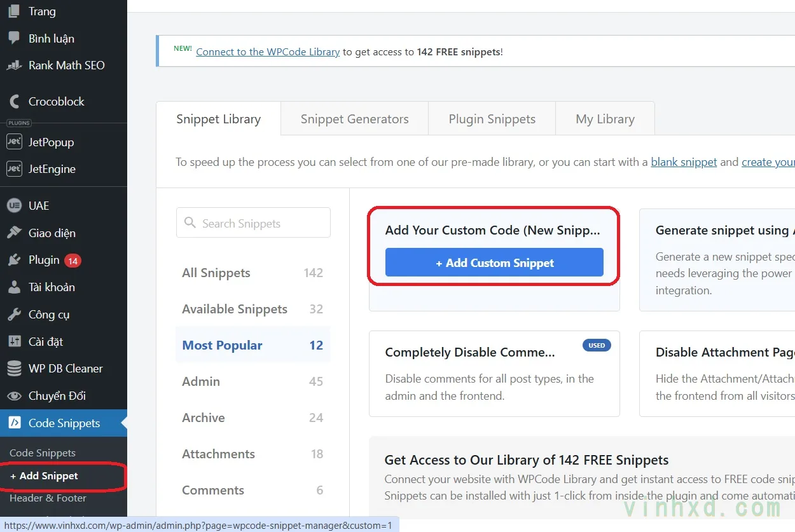This screenshot has height=532, width=795.
Task: Click the Cài đặt settings sliders icon
Action: point(14,341)
